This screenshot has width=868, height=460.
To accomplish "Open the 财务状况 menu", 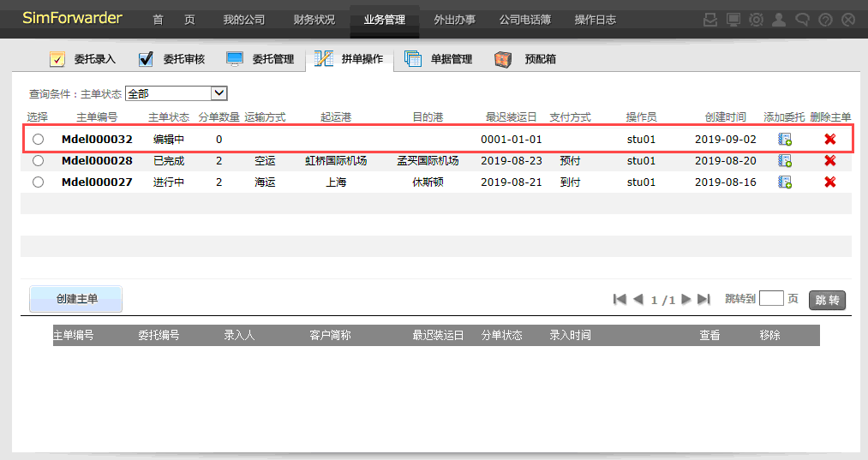I will 314,20.
